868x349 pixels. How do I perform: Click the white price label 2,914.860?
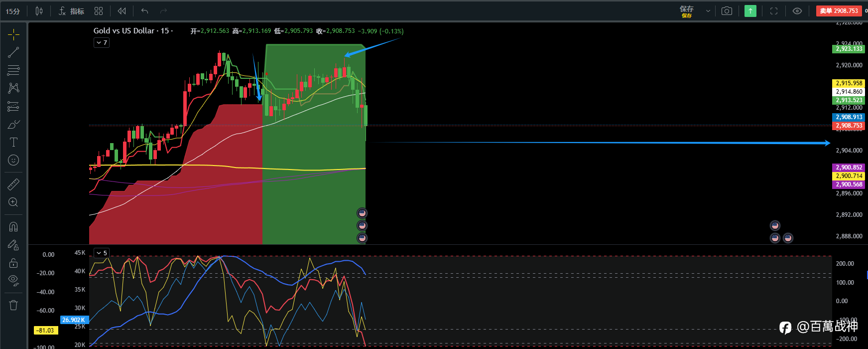point(849,92)
